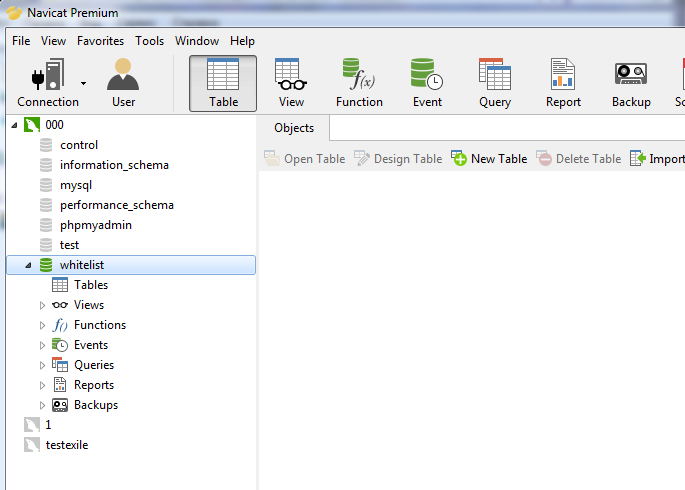Screen dimensions: 685x490
Task: Open the Report toolbar icon
Action: (x=563, y=83)
